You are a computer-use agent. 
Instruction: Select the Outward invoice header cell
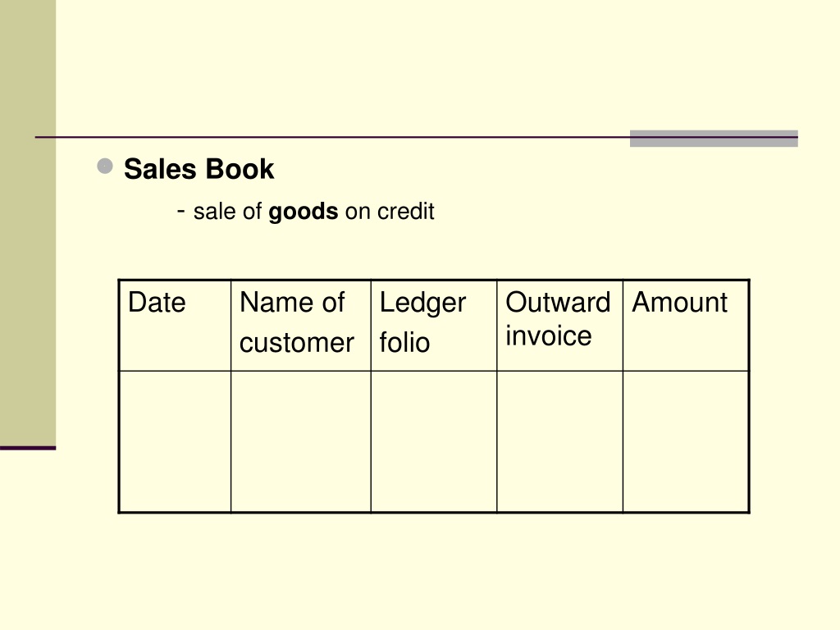coord(559,325)
